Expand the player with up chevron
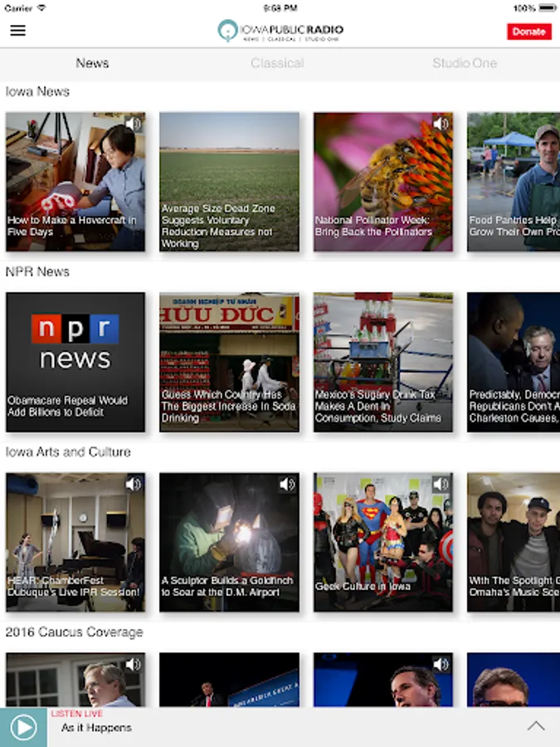The width and height of the screenshot is (560, 747). (x=536, y=726)
